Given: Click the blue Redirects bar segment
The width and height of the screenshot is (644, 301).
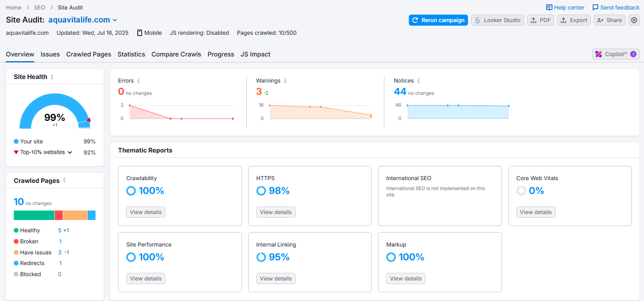Looking at the screenshot, I should pos(91,215).
